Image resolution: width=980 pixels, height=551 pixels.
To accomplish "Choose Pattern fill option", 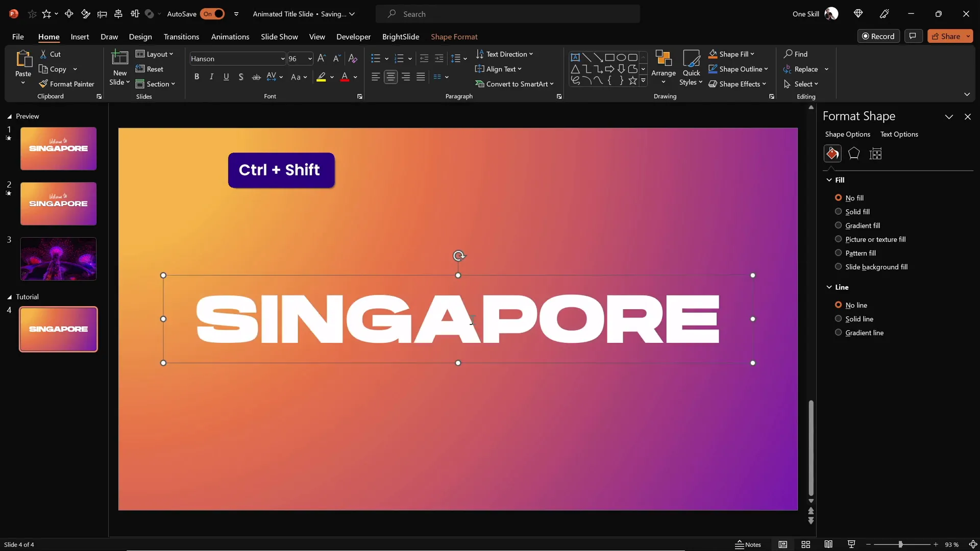I will point(855,253).
